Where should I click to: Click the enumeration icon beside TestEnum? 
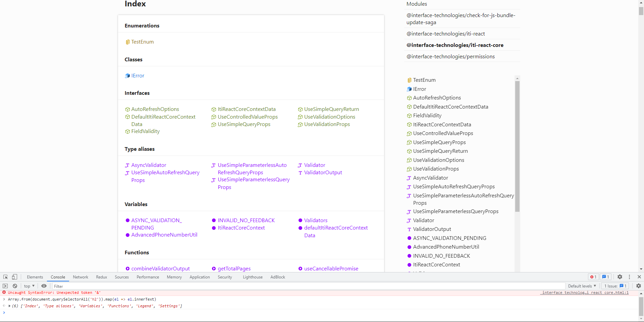tap(127, 42)
